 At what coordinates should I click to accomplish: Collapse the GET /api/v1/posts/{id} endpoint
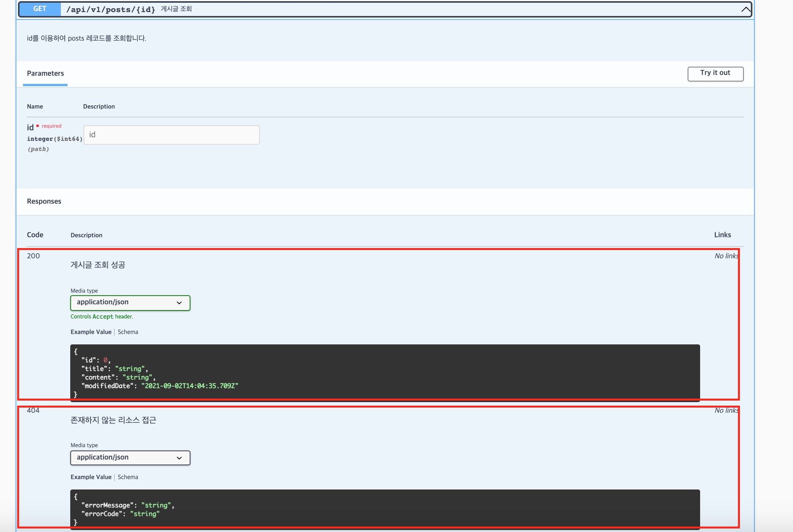(x=746, y=9)
